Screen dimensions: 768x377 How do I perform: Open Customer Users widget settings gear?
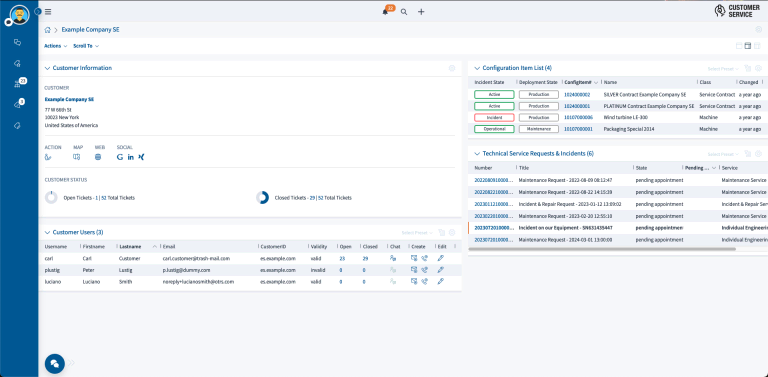pyautogui.click(x=452, y=233)
